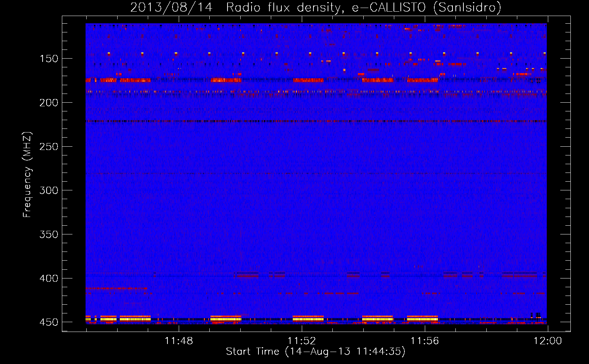Viewport: 589px width, 364px height.
Task: Click the "Start Time (14-Aug-13 11:44:35)" label
Action: pyautogui.click(x=316, y=352)
